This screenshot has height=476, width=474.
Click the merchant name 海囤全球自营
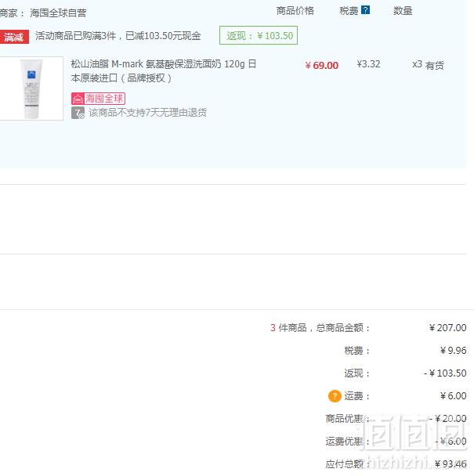(x=58, y=13)
